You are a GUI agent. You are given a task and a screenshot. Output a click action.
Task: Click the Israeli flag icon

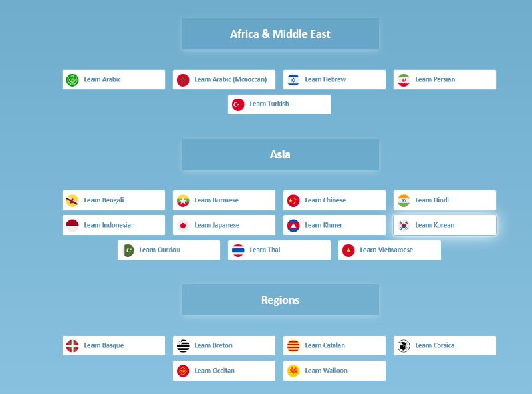tap(293, 80)
